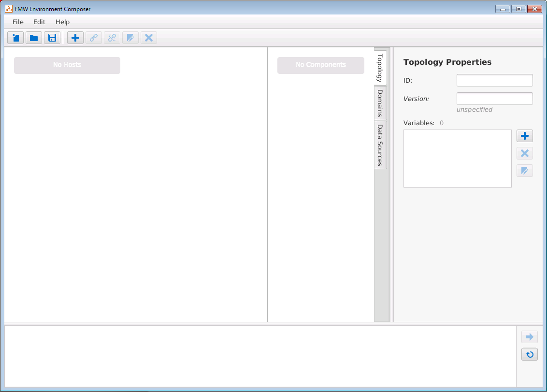Open the File menu

tap(18, 22)
